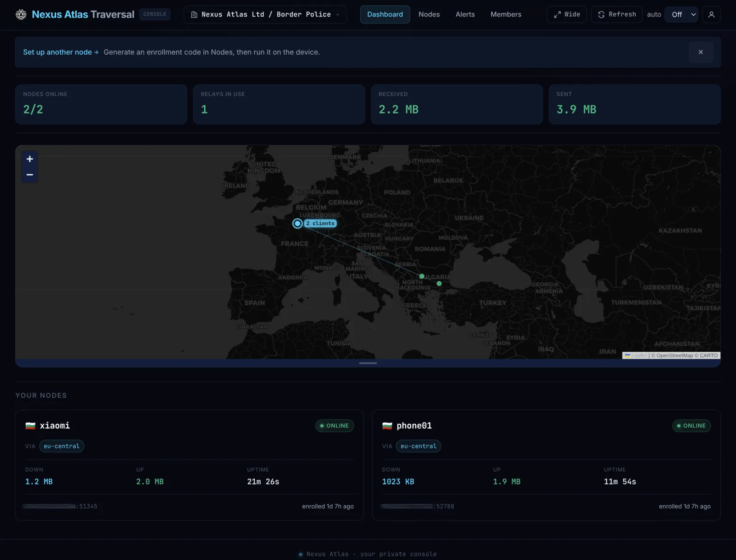Screen dimensions: 736x560
Task: Click the xiaomi address ending :51345
Action: pos(60,507)
